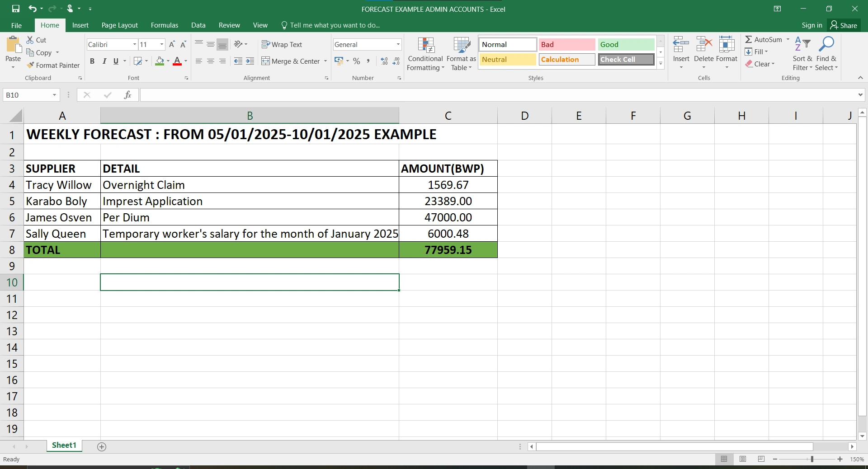Open the Page Layout tab
Image resolution: width=868 pixels, height=469 pixels.
[x=120, y=25]
